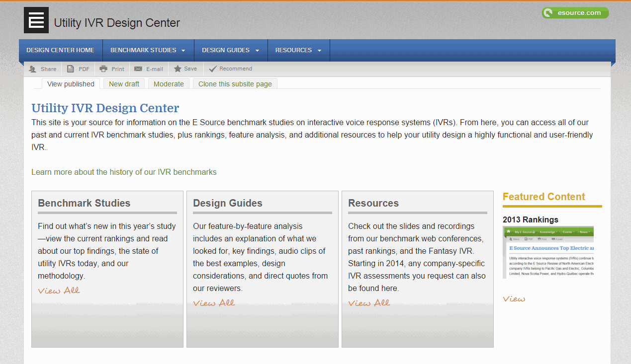Click the Share toolbar label
The width and height of the screenshot is (631, 364).
tap(49, 69)
